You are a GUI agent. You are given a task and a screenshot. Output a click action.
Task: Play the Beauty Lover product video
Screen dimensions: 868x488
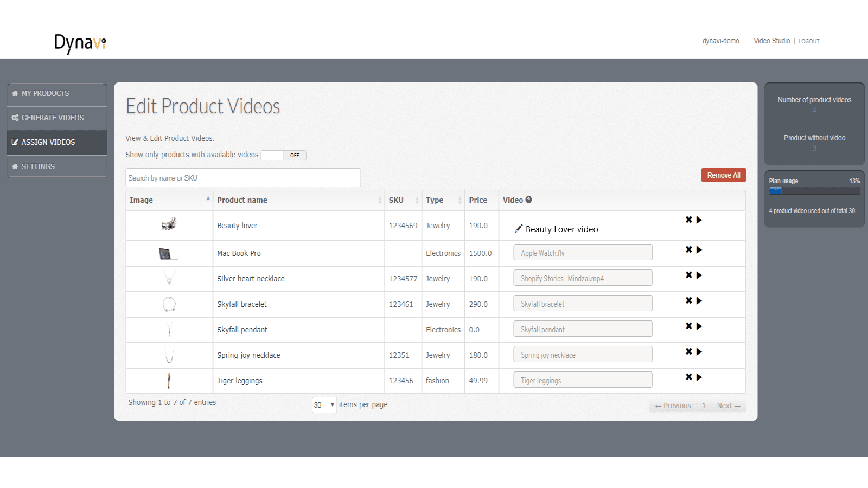pyautogui.click(x=699, y=220)
